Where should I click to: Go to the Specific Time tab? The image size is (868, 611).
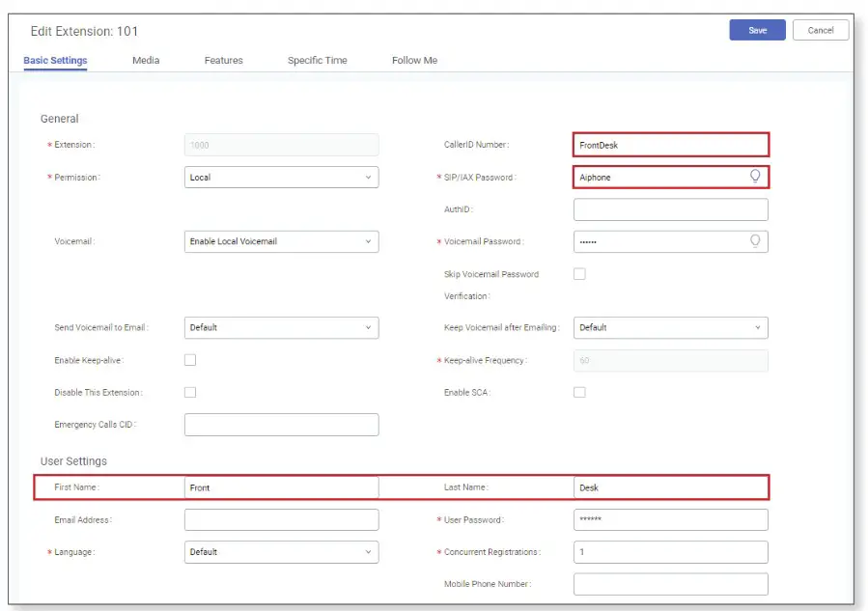point(317,61)
